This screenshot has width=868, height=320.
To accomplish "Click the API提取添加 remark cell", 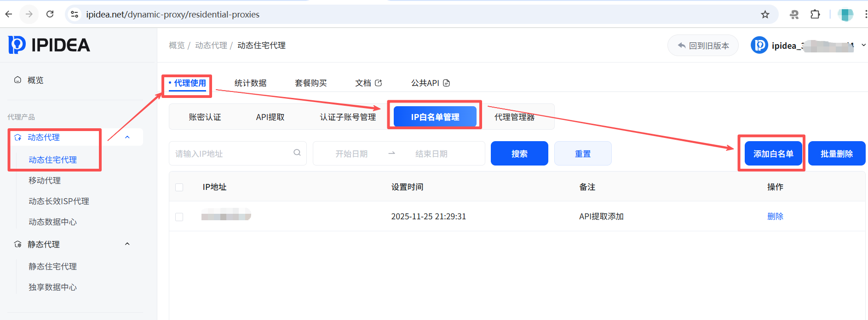I will point(601,216).
